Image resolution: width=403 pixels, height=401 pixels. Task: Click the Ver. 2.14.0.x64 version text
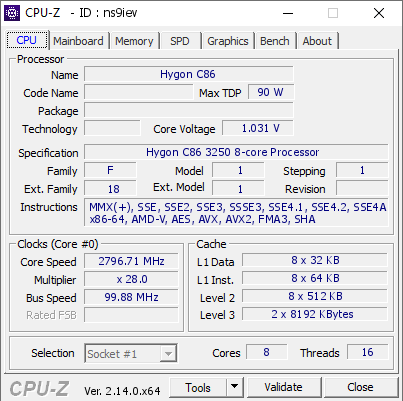point(122,391)
